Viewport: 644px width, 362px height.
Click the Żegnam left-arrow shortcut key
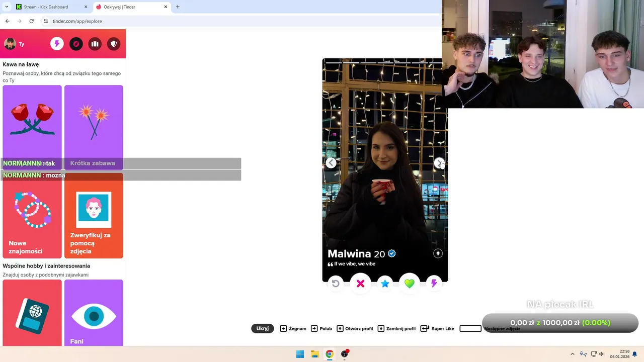pos(283,328)
